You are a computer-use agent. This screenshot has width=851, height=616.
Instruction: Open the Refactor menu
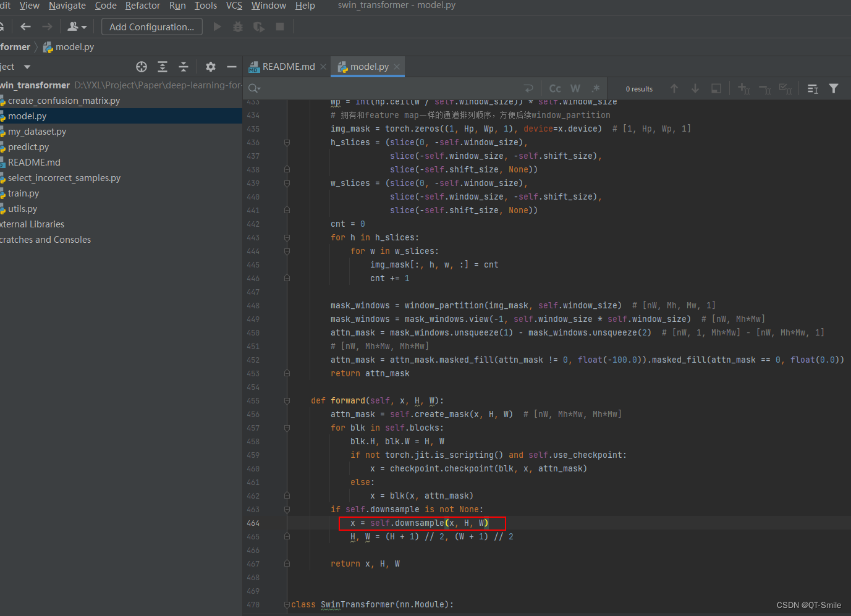[143, 6]
